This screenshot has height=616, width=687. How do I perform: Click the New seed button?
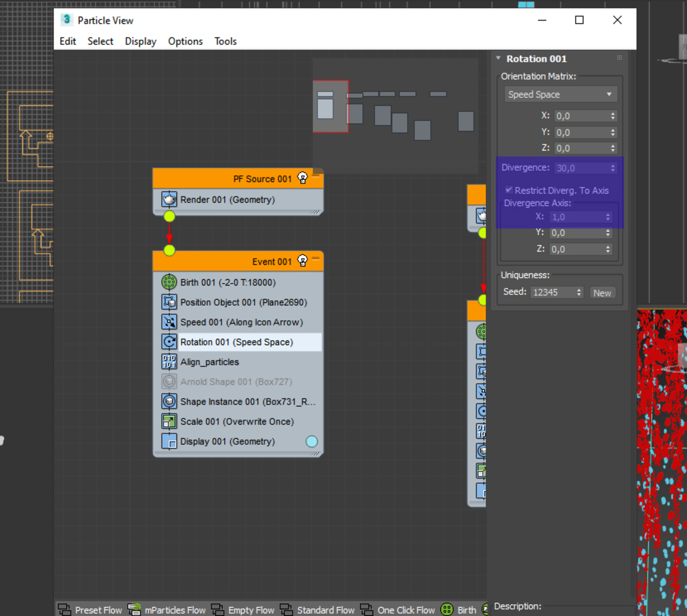click(602, 293)
